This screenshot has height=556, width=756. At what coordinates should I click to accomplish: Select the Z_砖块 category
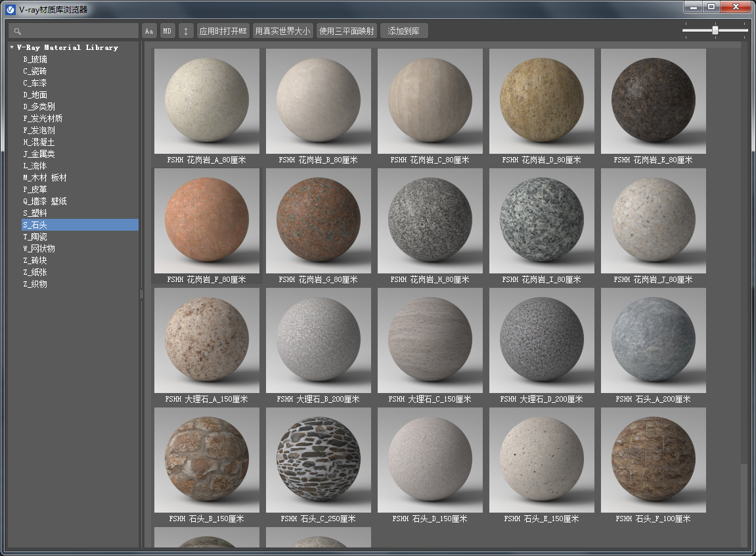coord(35,260)
